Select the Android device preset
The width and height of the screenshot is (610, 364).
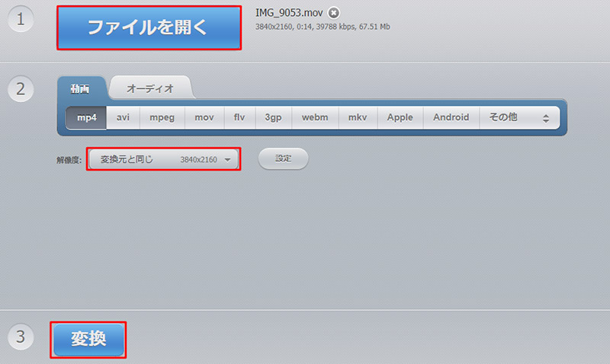(451, 117)
